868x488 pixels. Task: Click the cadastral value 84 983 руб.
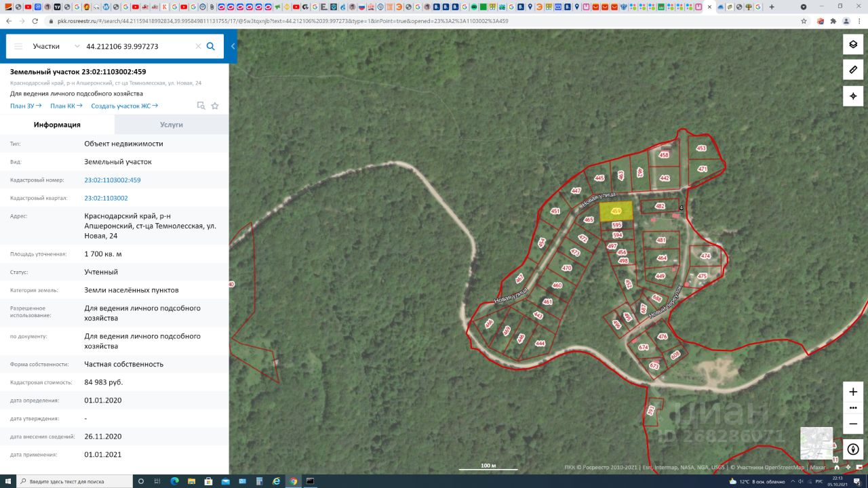104,382
